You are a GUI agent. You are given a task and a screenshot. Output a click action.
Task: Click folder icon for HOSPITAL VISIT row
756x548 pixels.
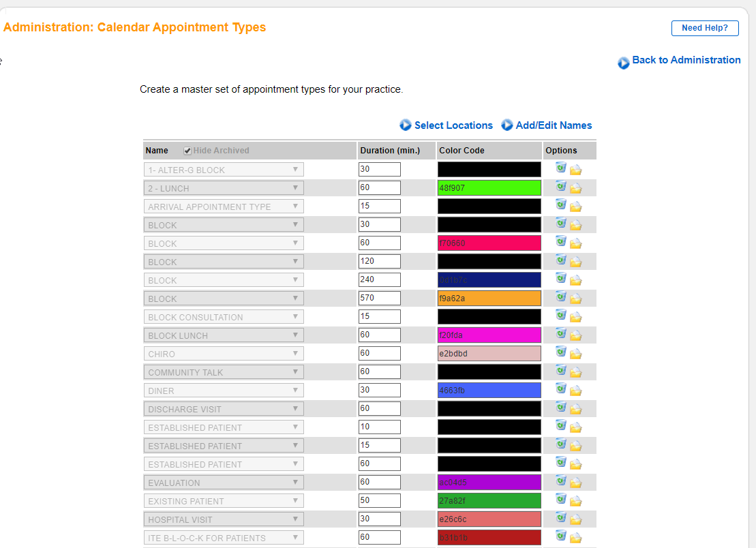575,519
